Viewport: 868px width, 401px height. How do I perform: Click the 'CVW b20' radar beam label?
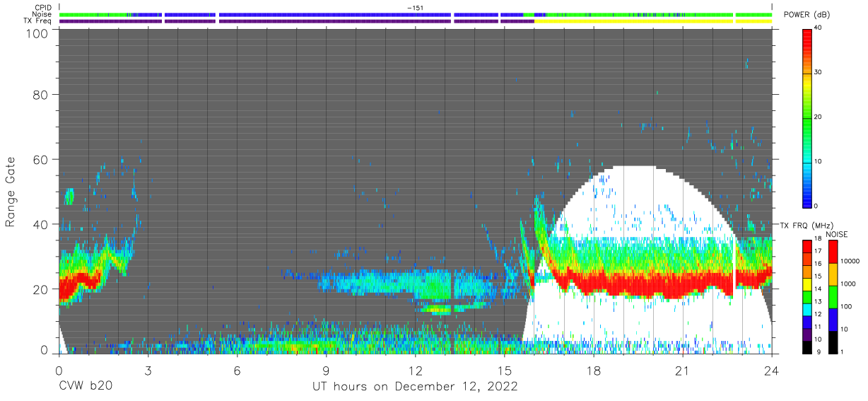point(86,387)
